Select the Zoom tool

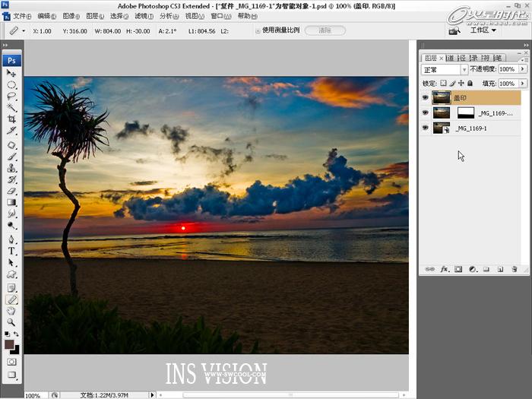tap(11, 322)
